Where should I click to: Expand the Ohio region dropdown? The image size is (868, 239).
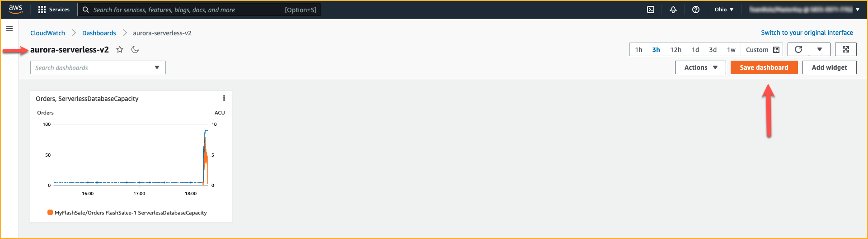point(724,10)
